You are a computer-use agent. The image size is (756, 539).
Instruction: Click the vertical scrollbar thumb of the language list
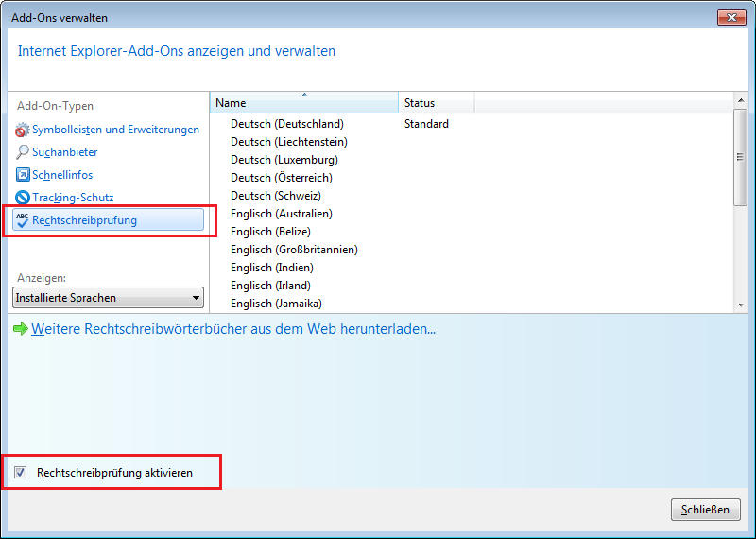[x=741, y=157]
